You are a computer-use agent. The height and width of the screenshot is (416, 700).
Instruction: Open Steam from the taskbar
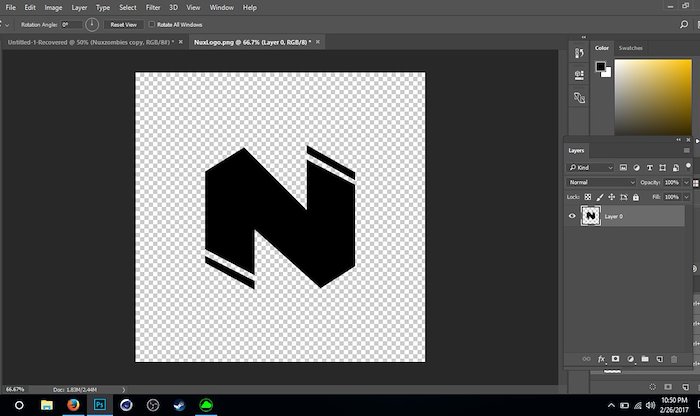(x=179, y=405)
